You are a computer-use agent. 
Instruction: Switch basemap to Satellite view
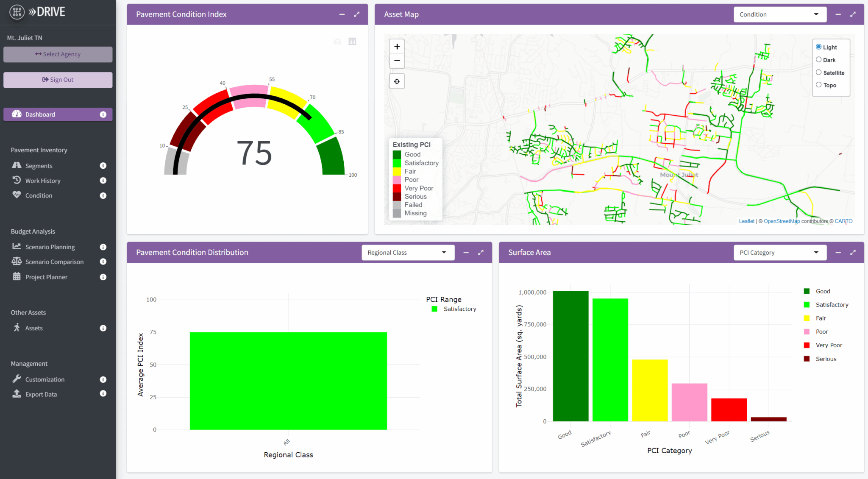[819, 72]
